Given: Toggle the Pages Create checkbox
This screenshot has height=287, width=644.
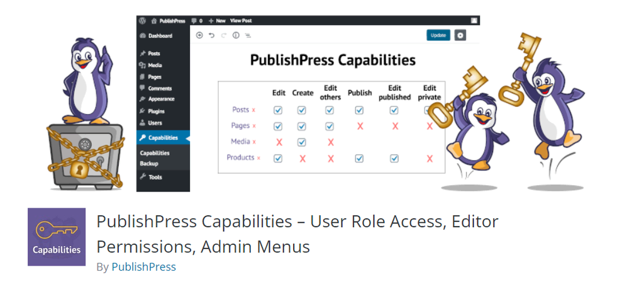Looking at the screenshot, I should [302, 127].
